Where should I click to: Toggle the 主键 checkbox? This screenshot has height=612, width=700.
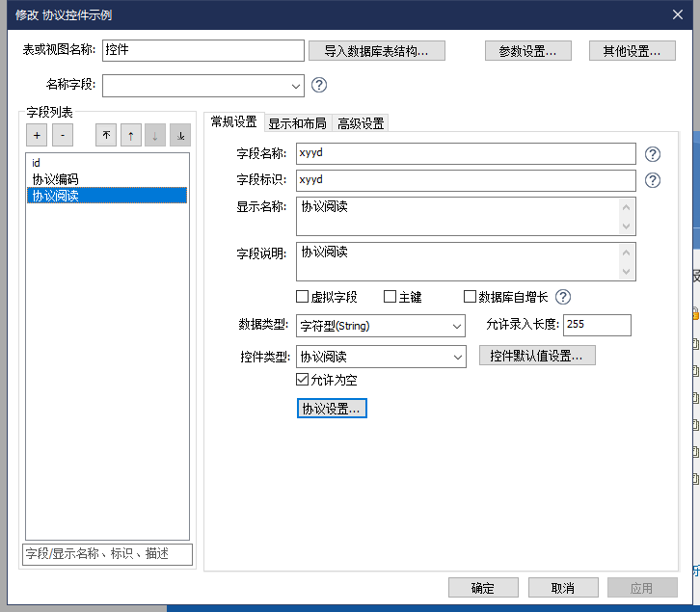point(390,297)
